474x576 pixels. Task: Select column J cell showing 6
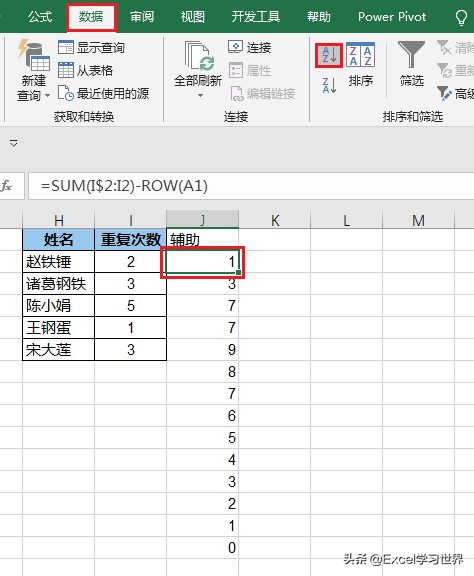click(202, 416)
